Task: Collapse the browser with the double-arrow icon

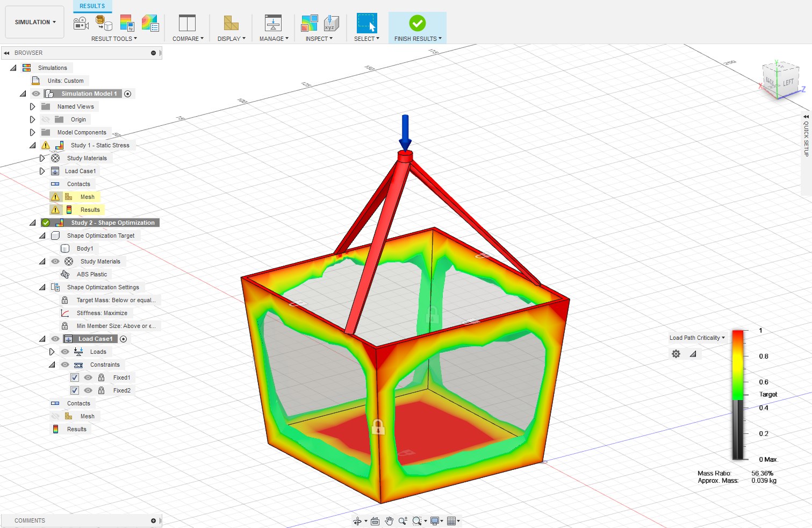Action: (6, 53)
